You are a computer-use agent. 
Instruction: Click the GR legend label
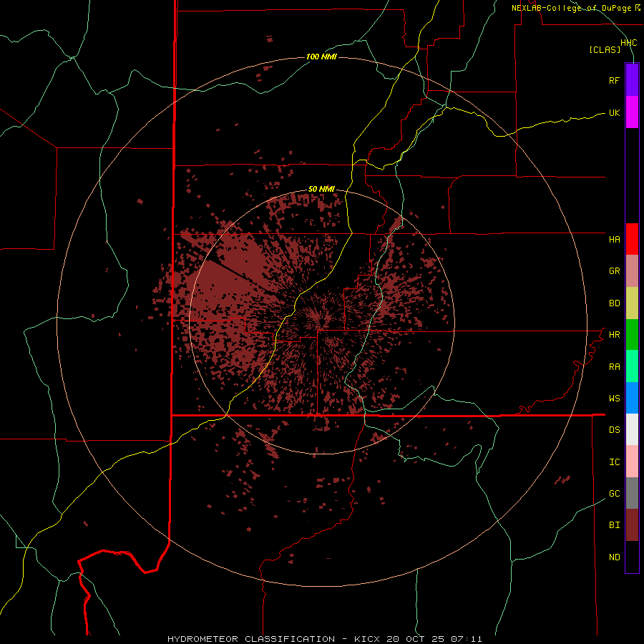pos(614,271)
